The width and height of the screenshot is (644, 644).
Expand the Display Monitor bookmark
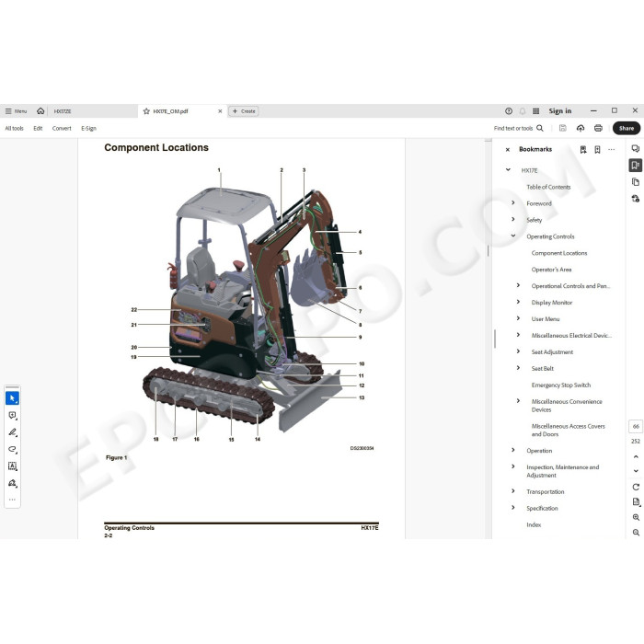[x=518, y=302]
